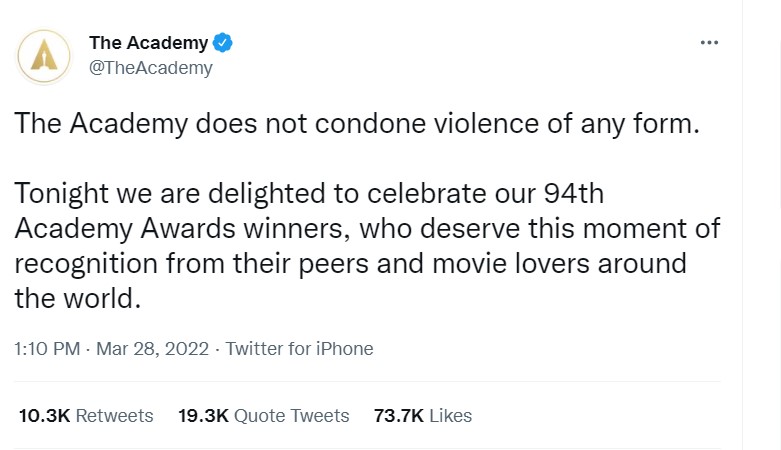Open the Twitter for iPhone source link
Viewport: 781px width, 450px height.
point(299,349)
